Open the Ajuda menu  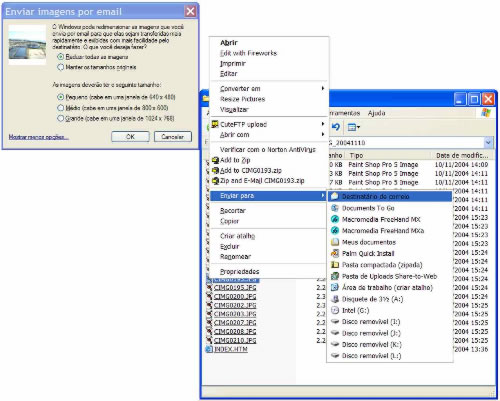[376, 113]
